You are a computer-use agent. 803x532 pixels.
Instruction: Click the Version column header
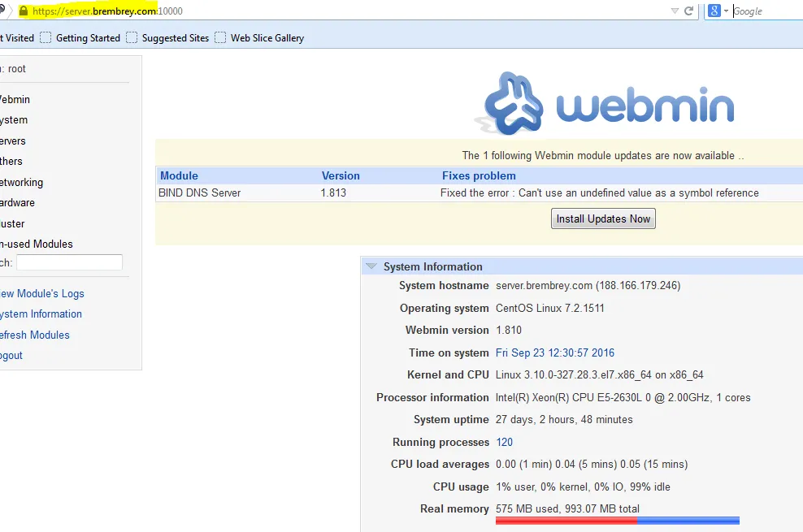341,176
